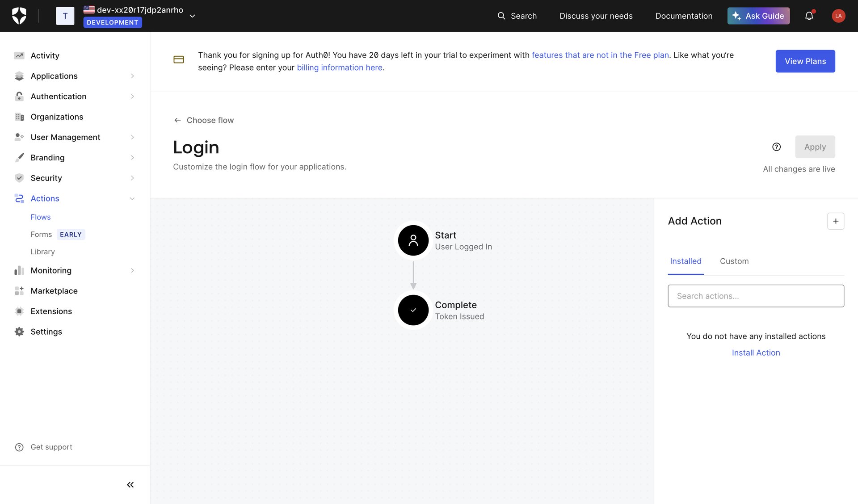Open Settings via the gear icon
Screen dimensions: 858x504
point(19,332)
